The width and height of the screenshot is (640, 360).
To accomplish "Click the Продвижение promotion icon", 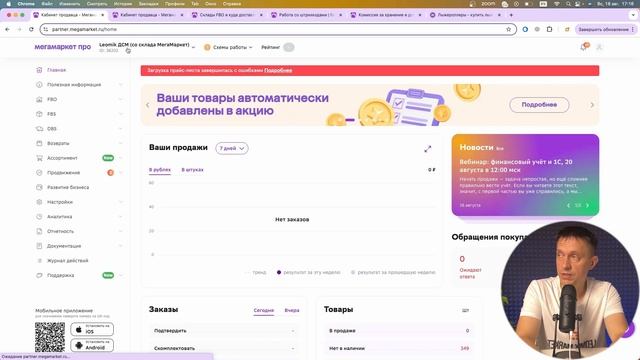I will 39,173.
